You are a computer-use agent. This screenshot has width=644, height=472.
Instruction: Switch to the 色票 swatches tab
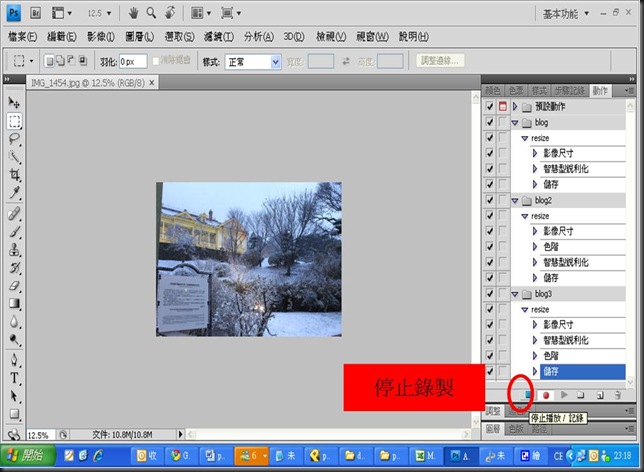[x=516, y=91]
